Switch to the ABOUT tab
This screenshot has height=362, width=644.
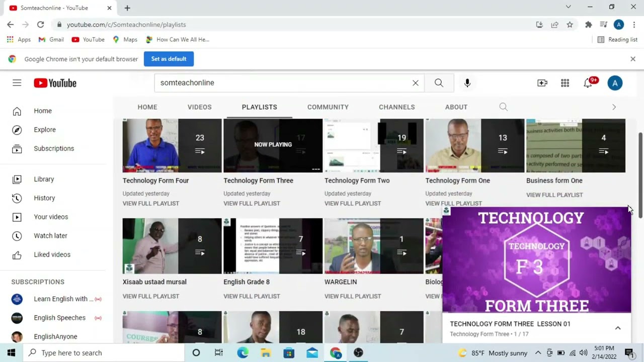(x=456, y=107)
